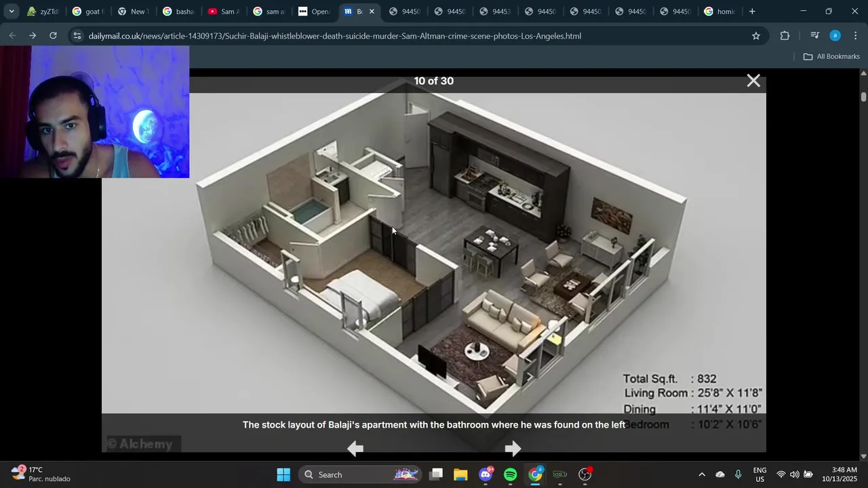Screen dimensions: 868x488
Task: Switch to the 'homic' Google tab
Action: click(x=720, y=12)
